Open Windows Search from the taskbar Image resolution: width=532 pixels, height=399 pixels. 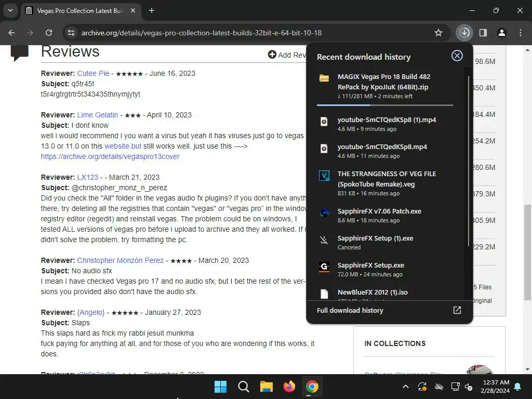coord(244,387)
